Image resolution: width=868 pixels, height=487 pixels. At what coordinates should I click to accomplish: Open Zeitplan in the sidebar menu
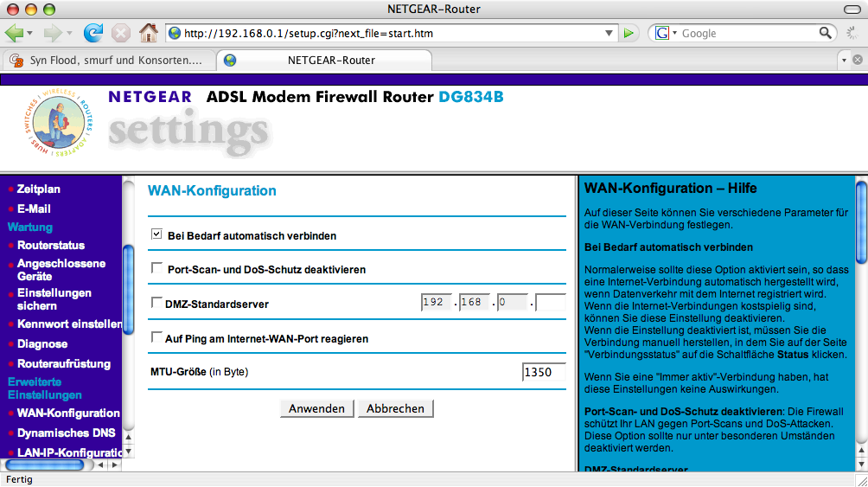pos(38,189)
